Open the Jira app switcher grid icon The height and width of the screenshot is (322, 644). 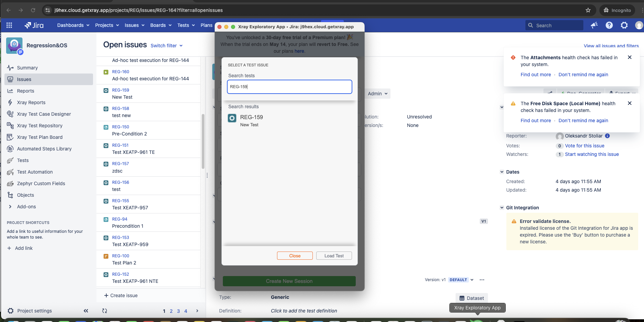[x=9, y=25]
